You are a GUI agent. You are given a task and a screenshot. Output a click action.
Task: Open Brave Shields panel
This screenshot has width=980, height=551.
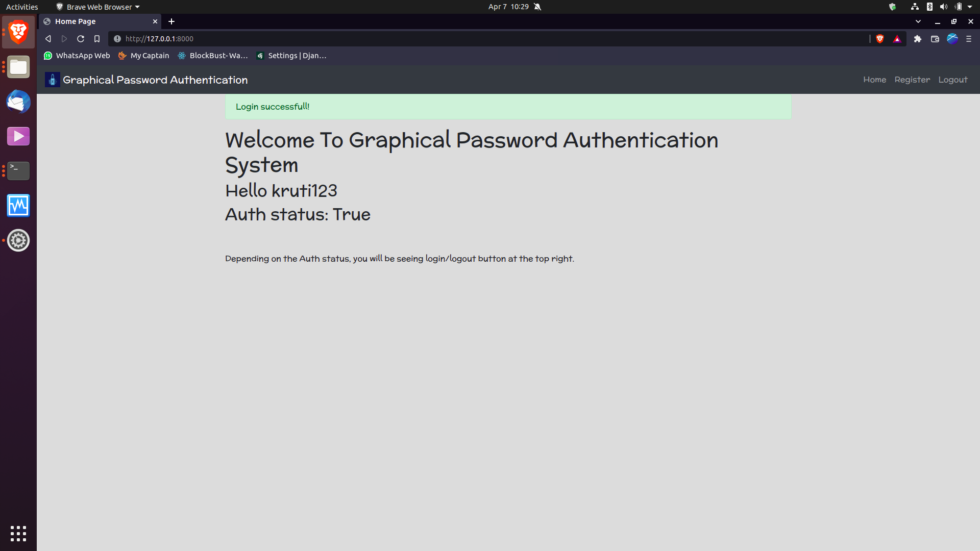point(879,38)
